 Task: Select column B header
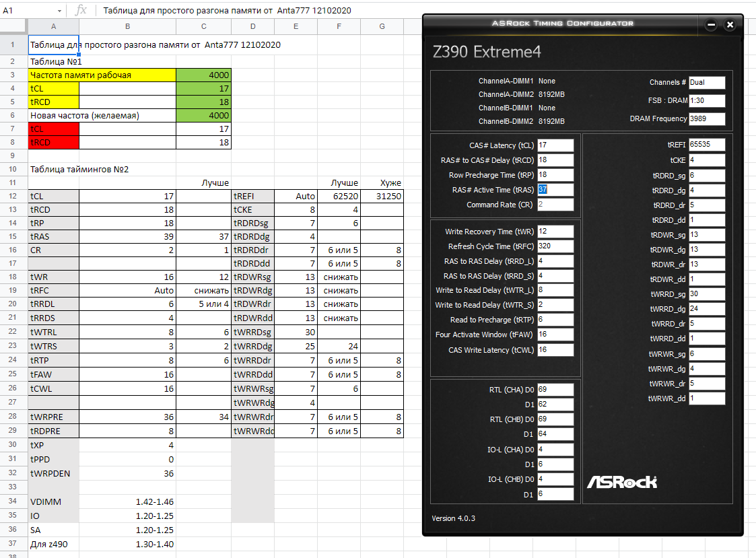pos(127,26)
